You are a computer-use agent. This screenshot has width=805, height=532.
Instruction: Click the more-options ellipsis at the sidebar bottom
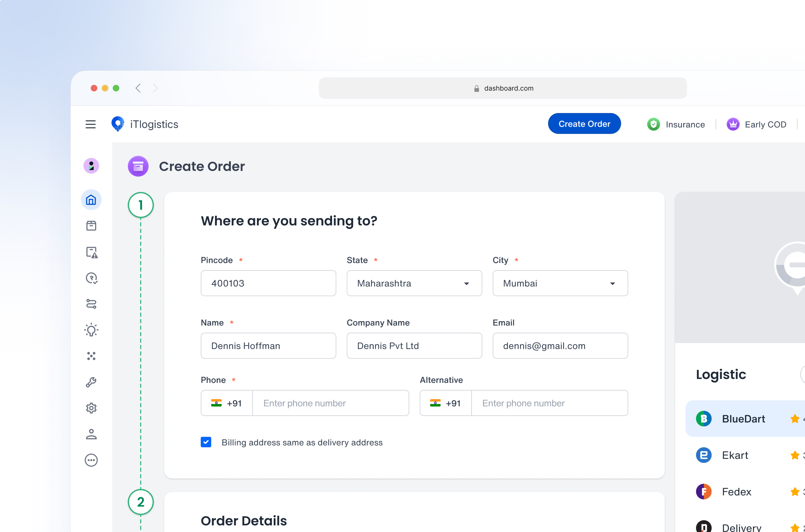[x=91, y=460]
